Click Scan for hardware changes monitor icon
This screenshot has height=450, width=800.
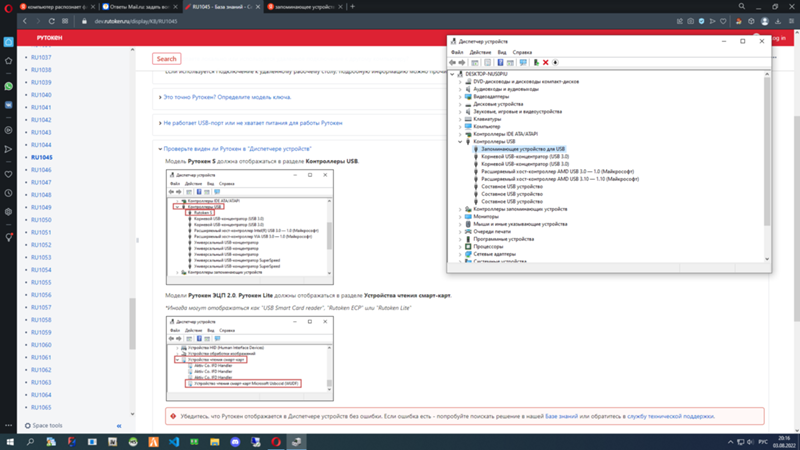point(523,62)
